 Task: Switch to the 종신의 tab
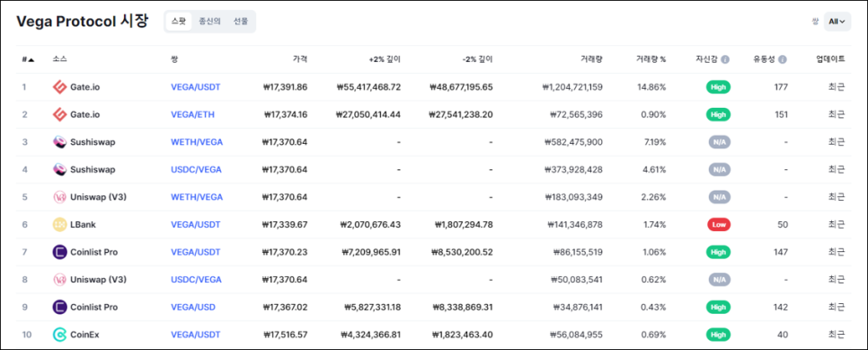pyautogui.click(x=209, y=21)
